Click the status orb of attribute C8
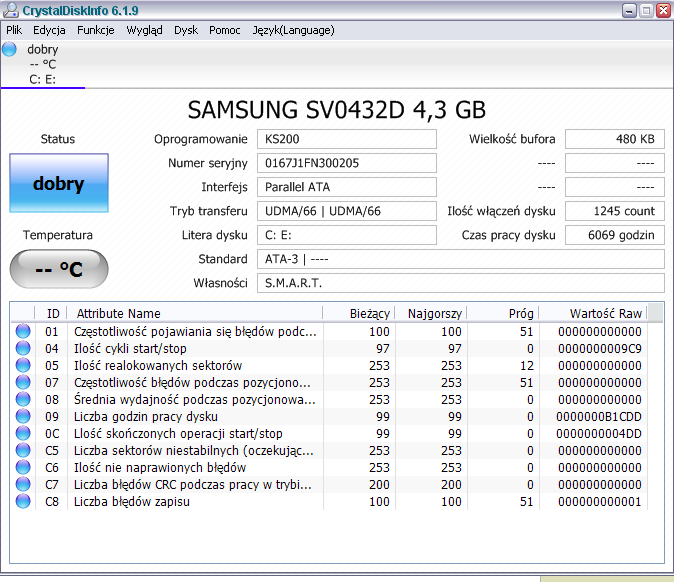Image resolution: width=674 pixels, height=582 pixels. 23,501
